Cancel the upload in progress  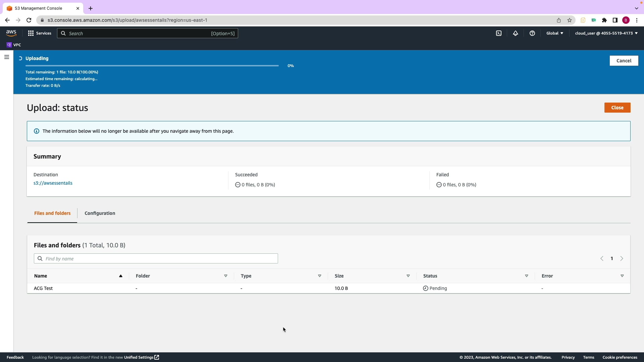pos(624,61)
